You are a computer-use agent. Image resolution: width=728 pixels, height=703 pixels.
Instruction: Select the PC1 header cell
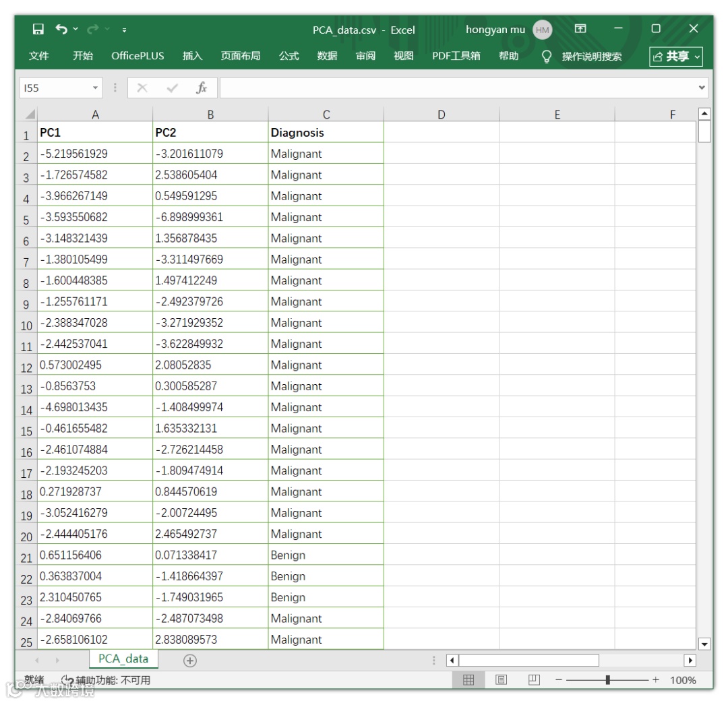pos(95,132)
